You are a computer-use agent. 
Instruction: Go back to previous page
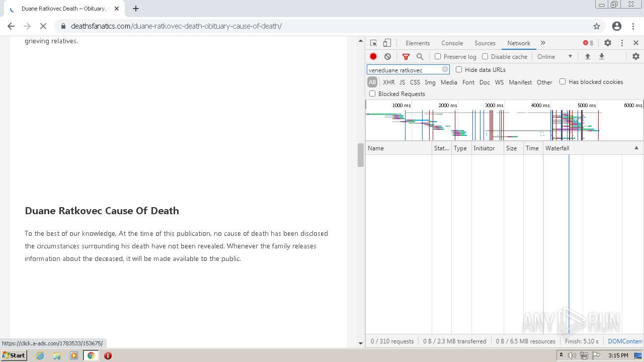click(11, 26)
